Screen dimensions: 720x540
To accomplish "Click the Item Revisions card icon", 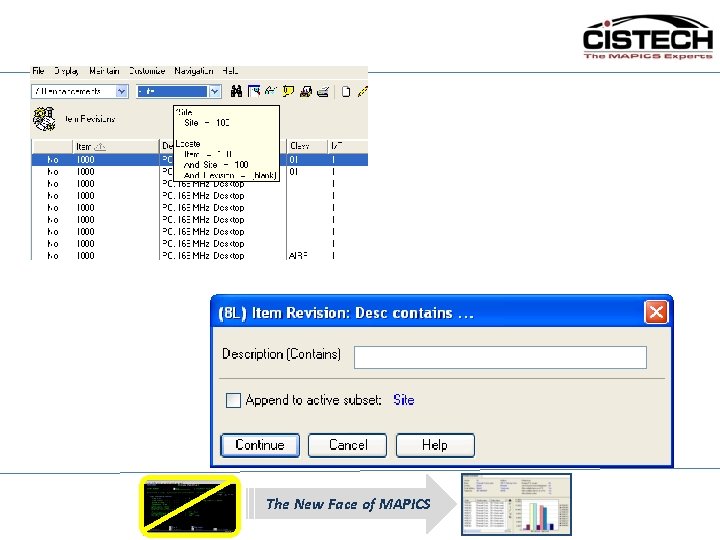I will 44,119.
